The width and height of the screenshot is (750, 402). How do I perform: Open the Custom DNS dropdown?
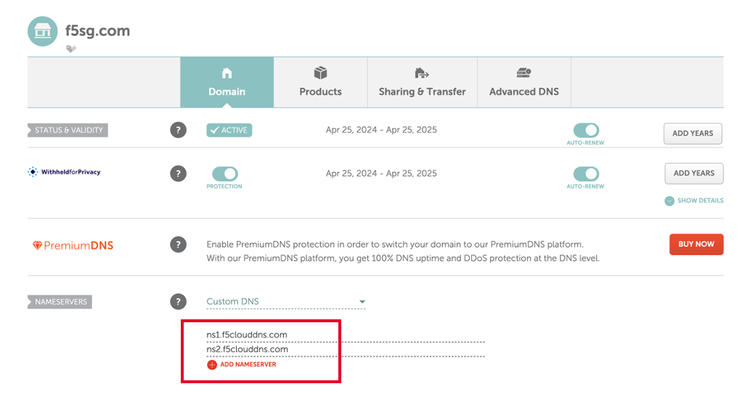click(285, 301)
